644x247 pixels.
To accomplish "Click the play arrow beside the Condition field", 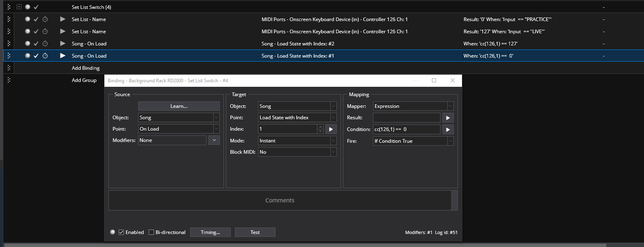I will (x=448, y=129).
